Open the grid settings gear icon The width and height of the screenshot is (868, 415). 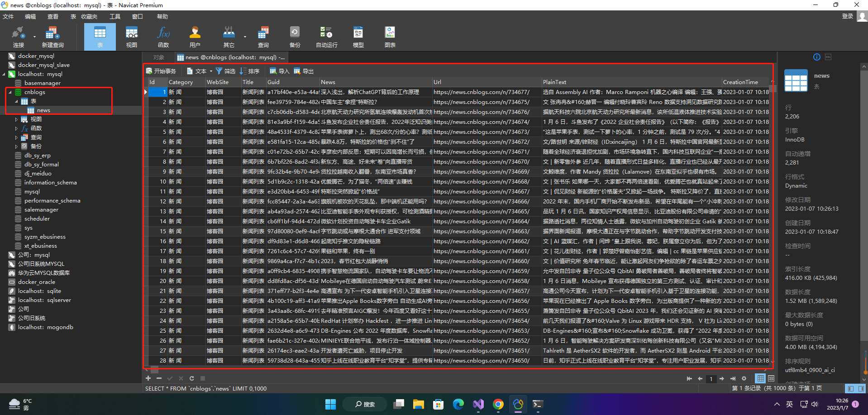744,379
